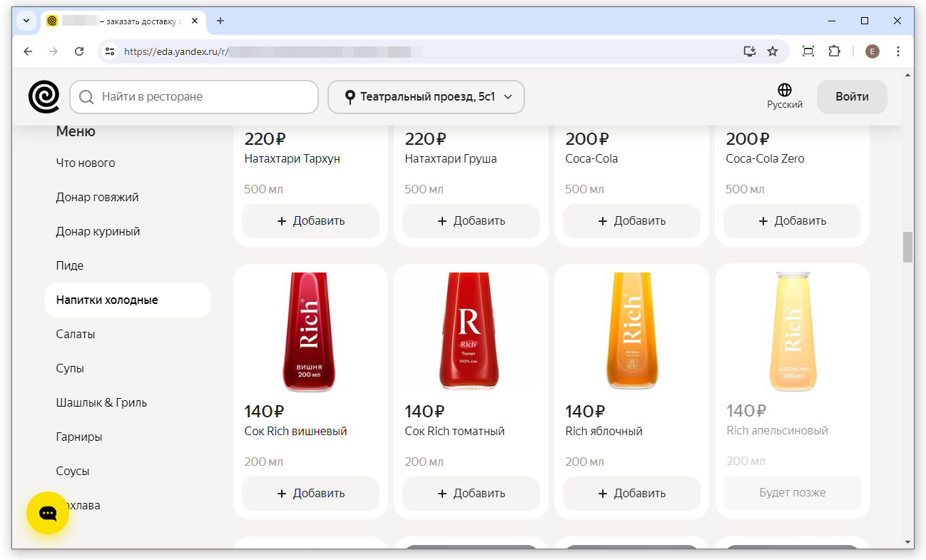Click the browser forward arrow

point(54,51)
